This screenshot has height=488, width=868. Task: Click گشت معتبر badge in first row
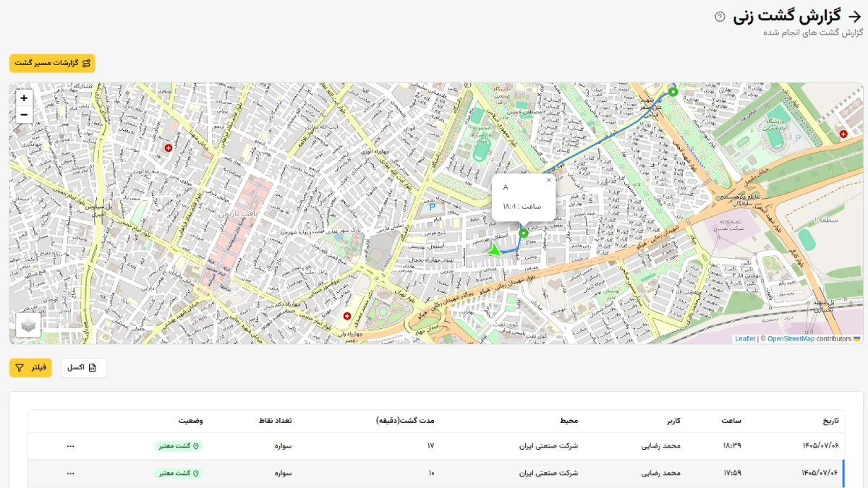coord(179,446)
